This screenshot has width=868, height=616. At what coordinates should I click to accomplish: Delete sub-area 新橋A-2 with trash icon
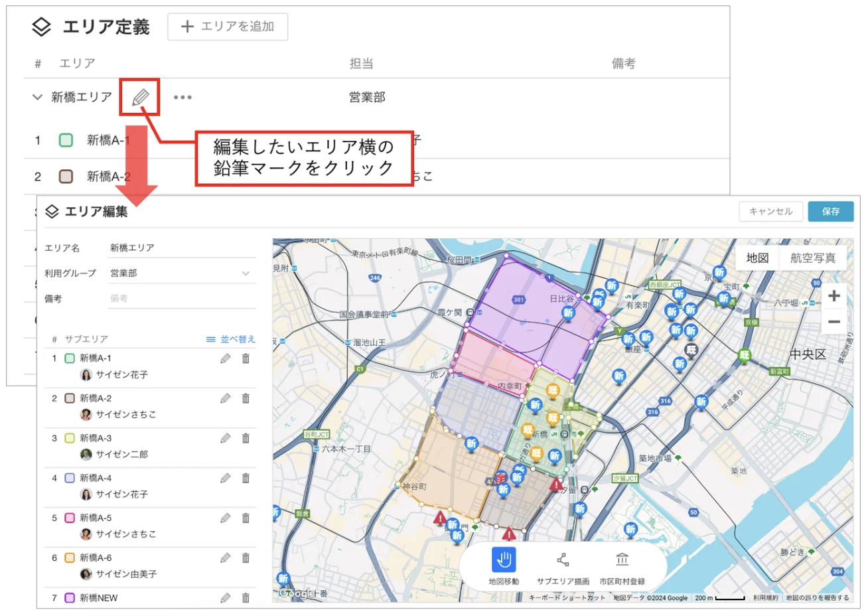click(246, 398)
